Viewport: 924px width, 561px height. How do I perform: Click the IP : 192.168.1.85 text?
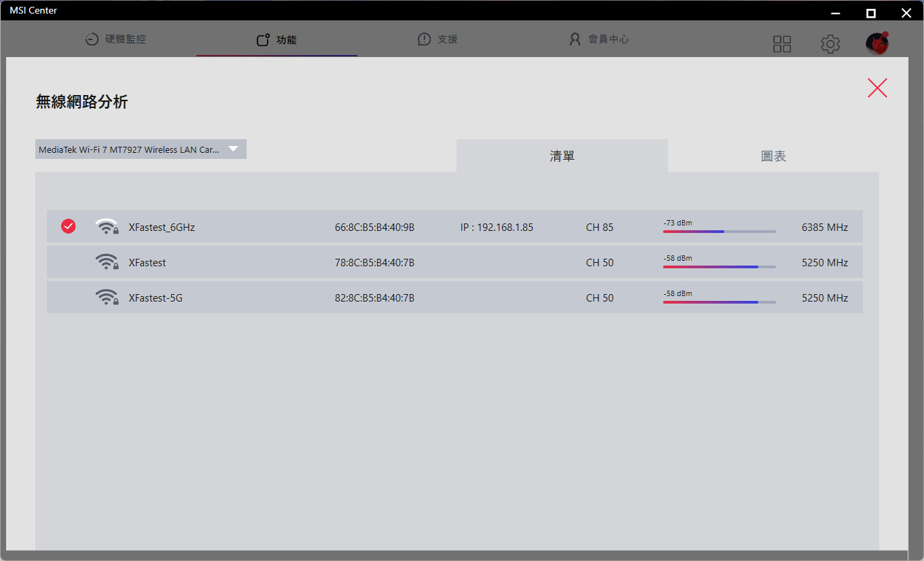pyautogui.click(x=497, y=228)
